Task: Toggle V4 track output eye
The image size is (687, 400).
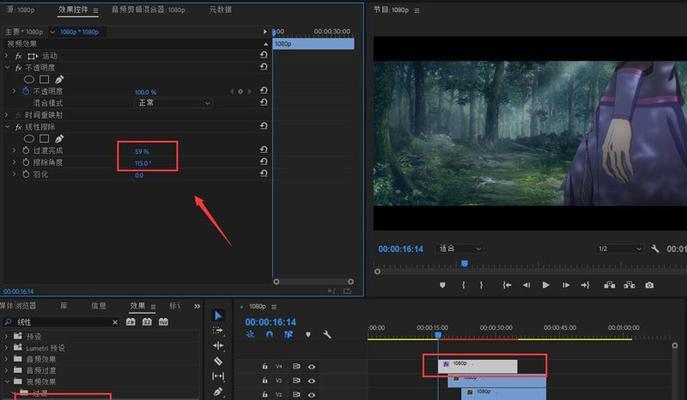Action: [x=312, y=367]
